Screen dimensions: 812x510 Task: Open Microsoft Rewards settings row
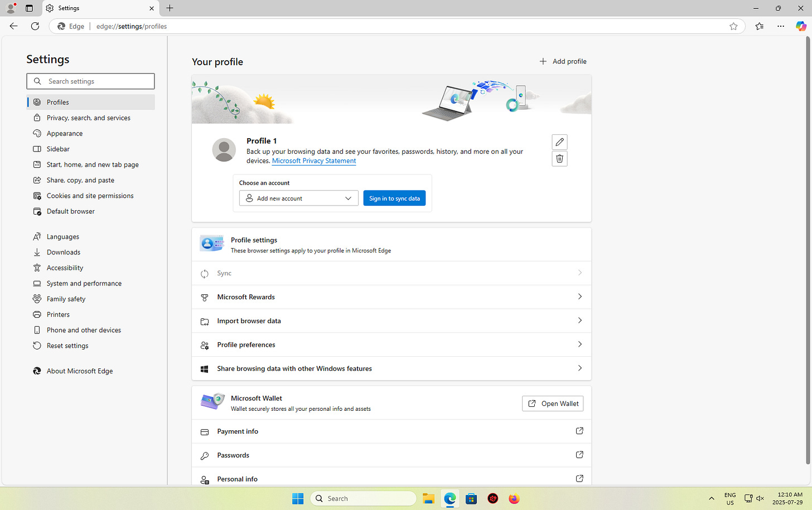pyautogui.click(x=391, y=297)
